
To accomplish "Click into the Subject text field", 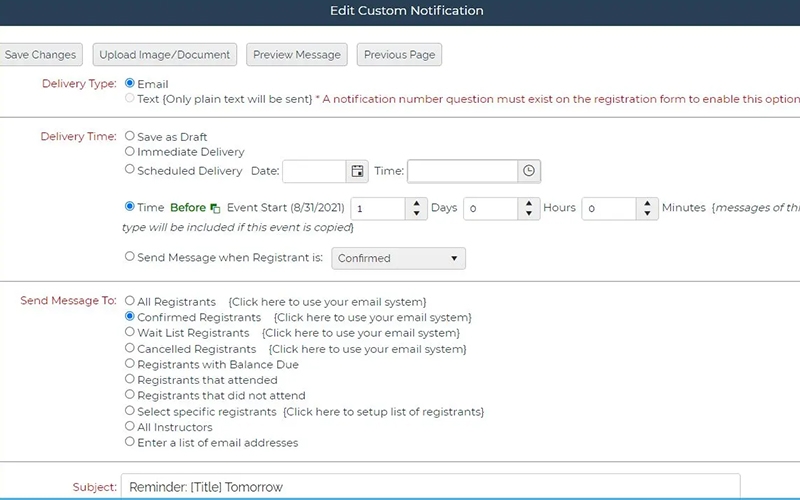I will coord(430,487).
